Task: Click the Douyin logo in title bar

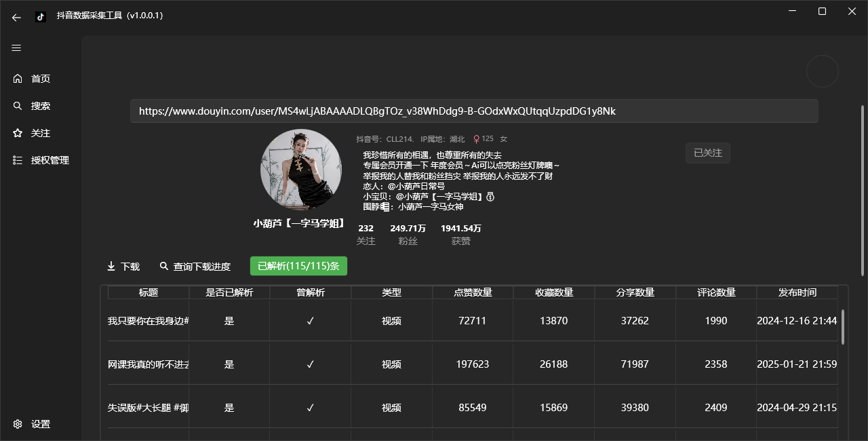Action: 41,16
